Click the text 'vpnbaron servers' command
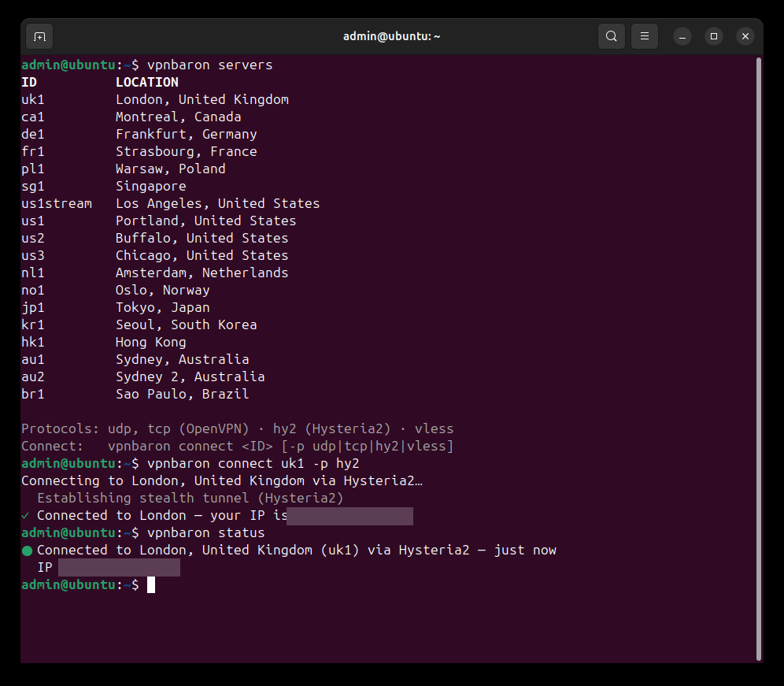The height and width of the screenshot is (686, 784). click(x=210, y=65)
